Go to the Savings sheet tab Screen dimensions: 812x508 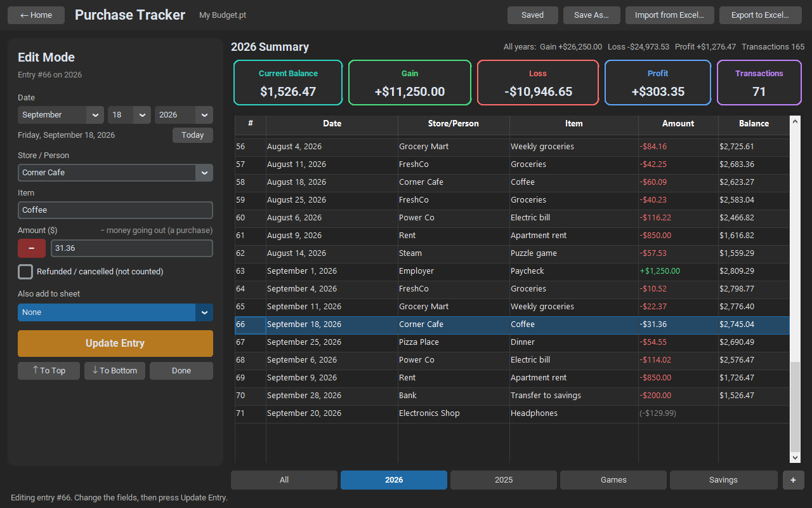(724, 480)
